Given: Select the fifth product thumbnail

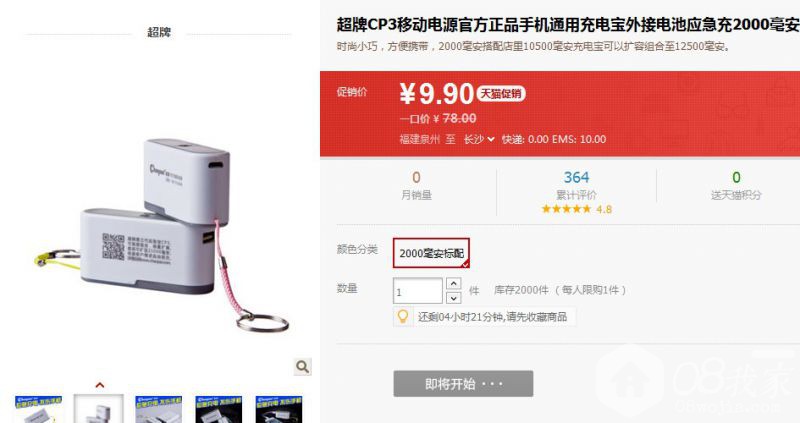Looking at the screenshot, I should tap(279, 409).
